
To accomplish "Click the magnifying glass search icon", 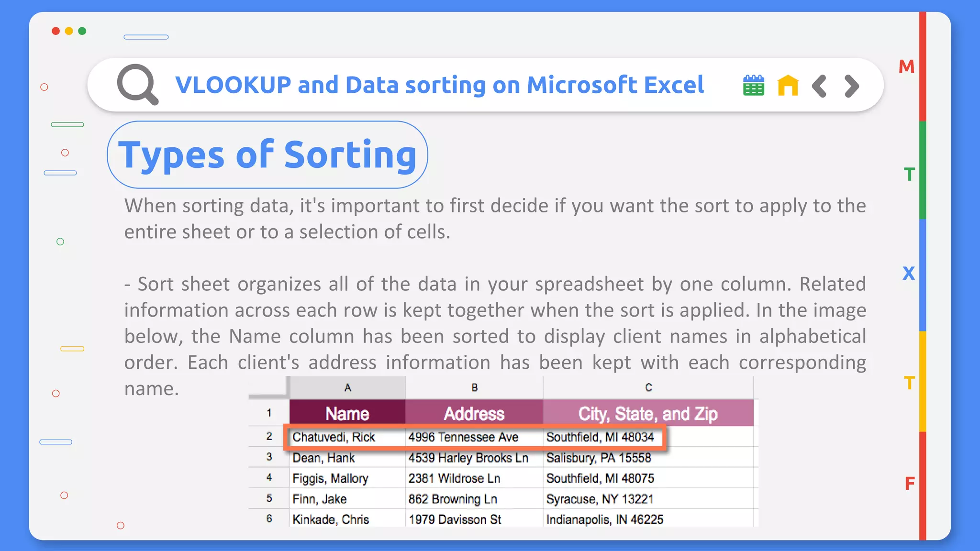I will pyautogui.click(x=138, y=85).
